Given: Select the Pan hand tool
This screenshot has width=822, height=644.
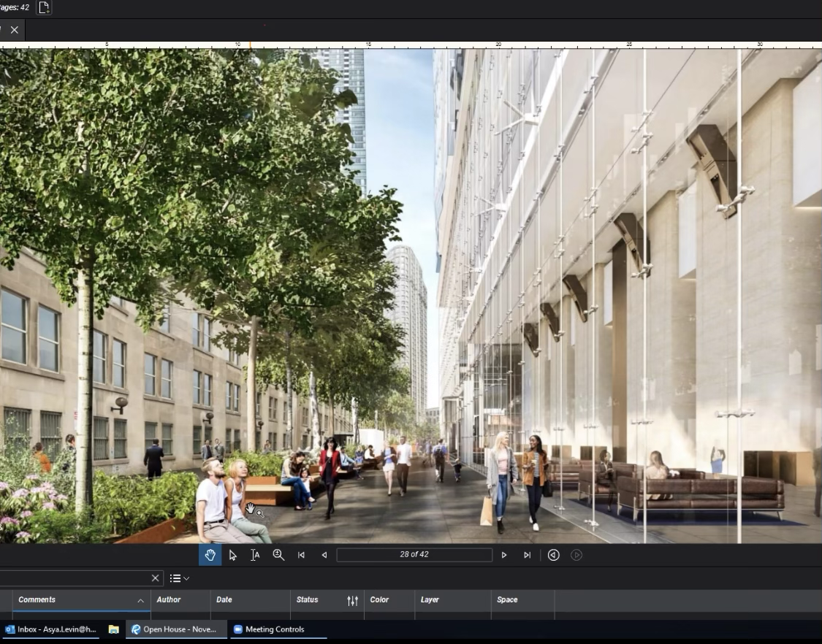Looking at the screenshot, I should (x=210, y=555).
